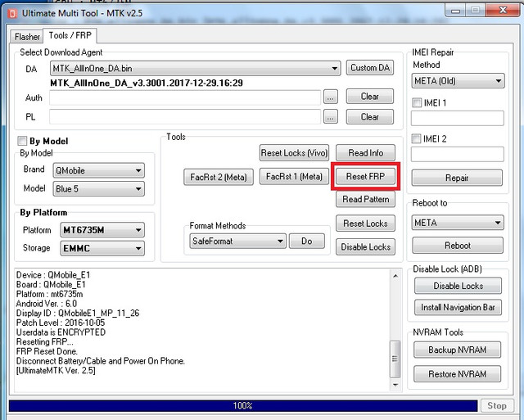Tick the IMEI 2 checkbox
The height and width of the screenshot is (420, 524).
tap(416, 138)
